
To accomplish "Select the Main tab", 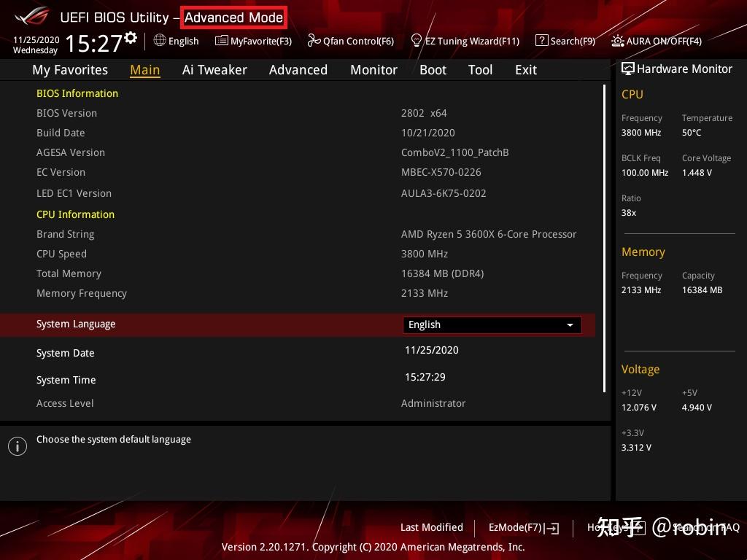I will coord(145,70).
